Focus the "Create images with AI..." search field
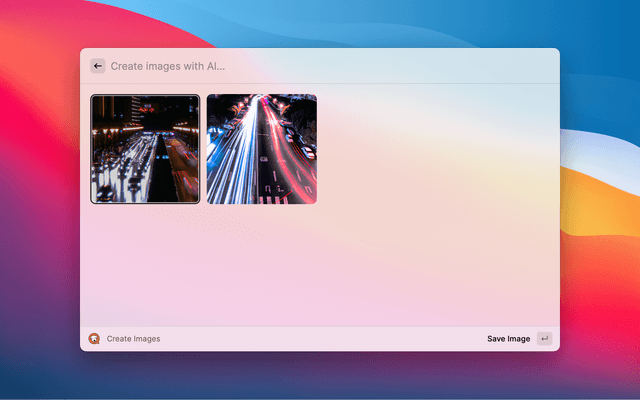Viewport: 640px width, 400px height. 300,66
